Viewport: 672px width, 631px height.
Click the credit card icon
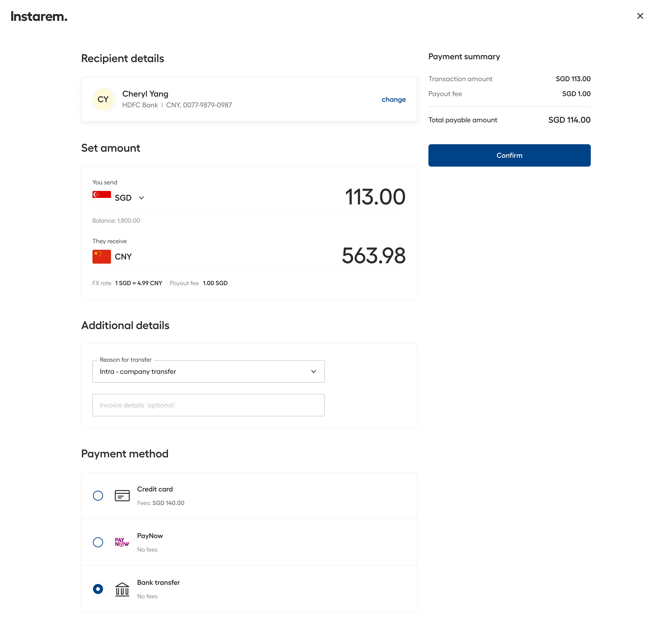tap(122, 495)
